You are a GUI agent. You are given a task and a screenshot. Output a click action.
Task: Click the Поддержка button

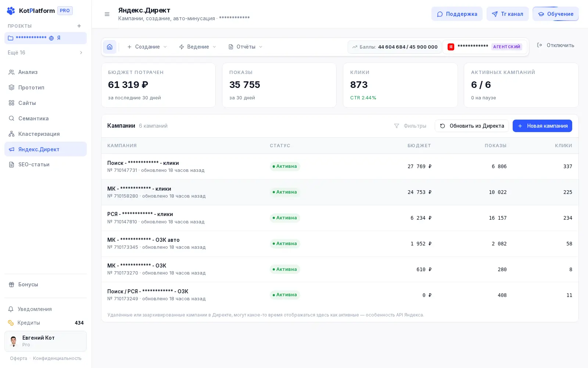click(457, 14)
